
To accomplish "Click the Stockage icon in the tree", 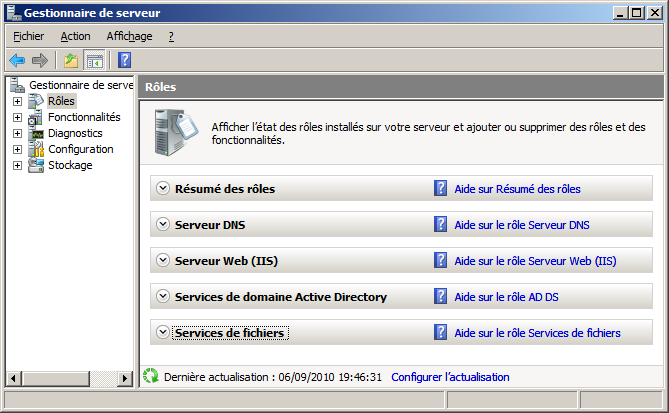I will pos(36,165).
